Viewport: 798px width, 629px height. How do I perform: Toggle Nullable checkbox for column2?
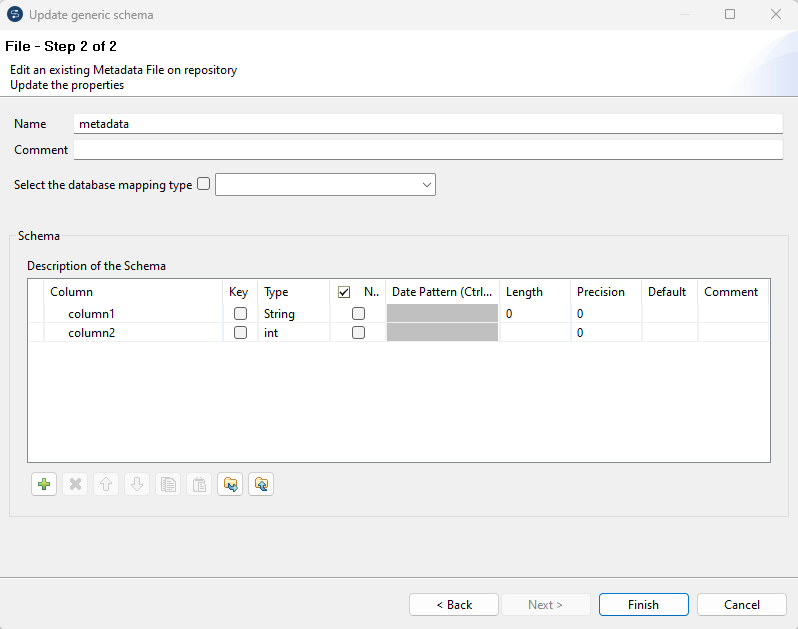click(x=358, y=333)
